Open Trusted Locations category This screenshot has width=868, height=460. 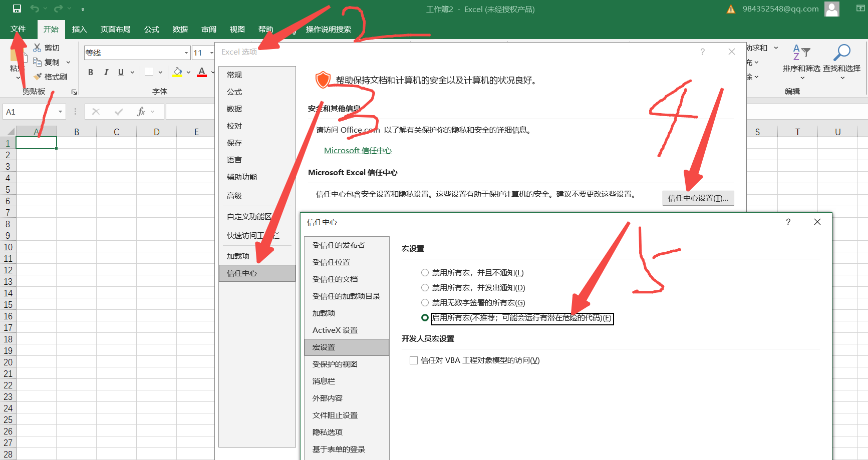[x=347, y=262]
